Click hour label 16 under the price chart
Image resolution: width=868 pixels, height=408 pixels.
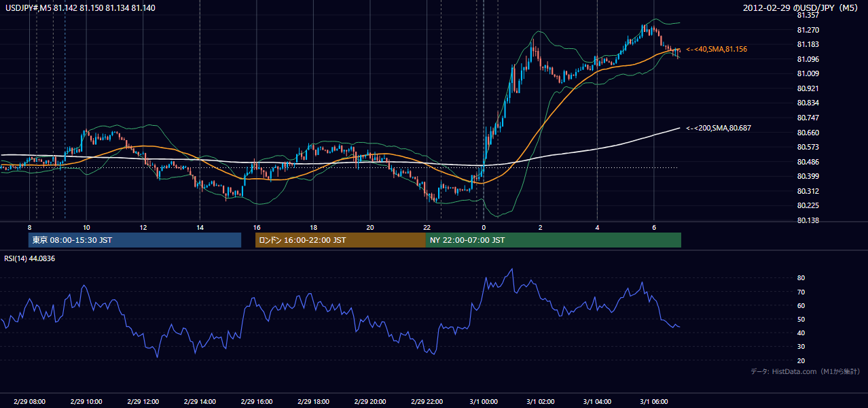click(x=256, y=227)
